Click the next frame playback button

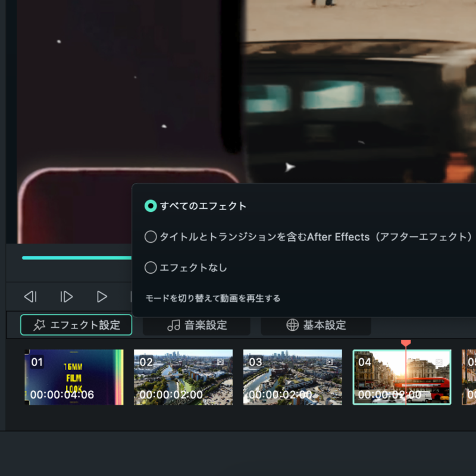click(66, 296)
